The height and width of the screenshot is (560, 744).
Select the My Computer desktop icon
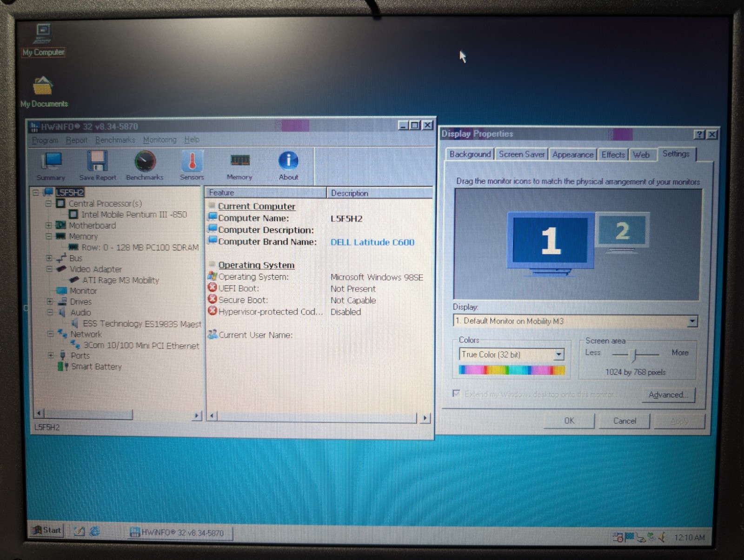coord(43,40)
